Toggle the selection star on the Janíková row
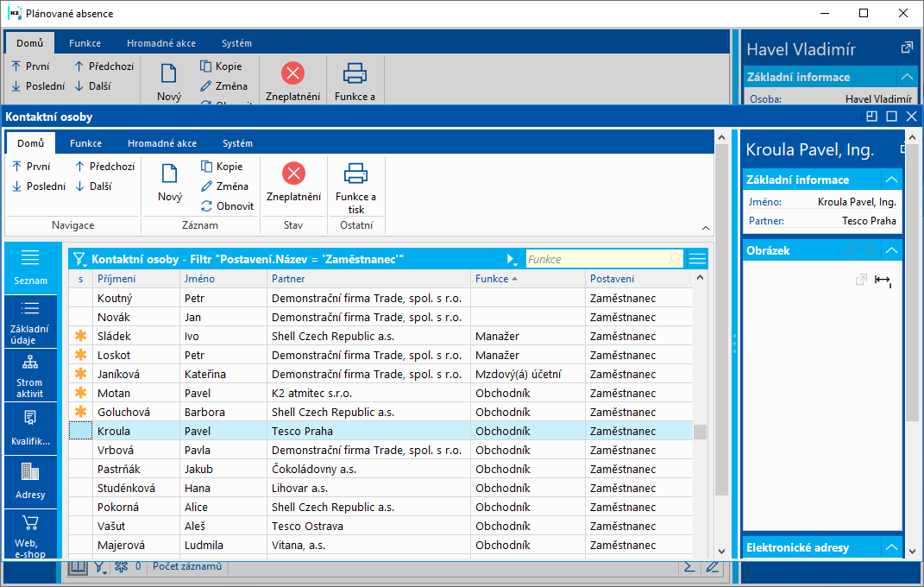924x587 pixels. pos(81,374)
